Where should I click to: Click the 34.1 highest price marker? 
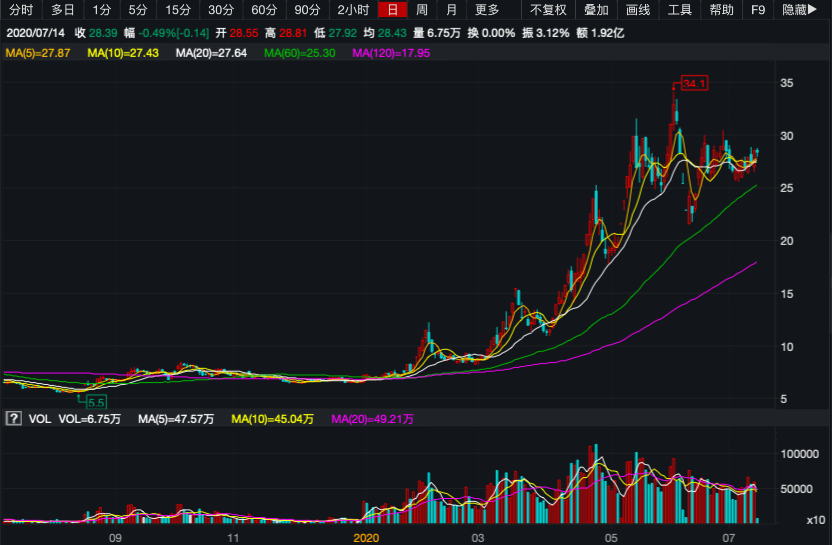694,83
